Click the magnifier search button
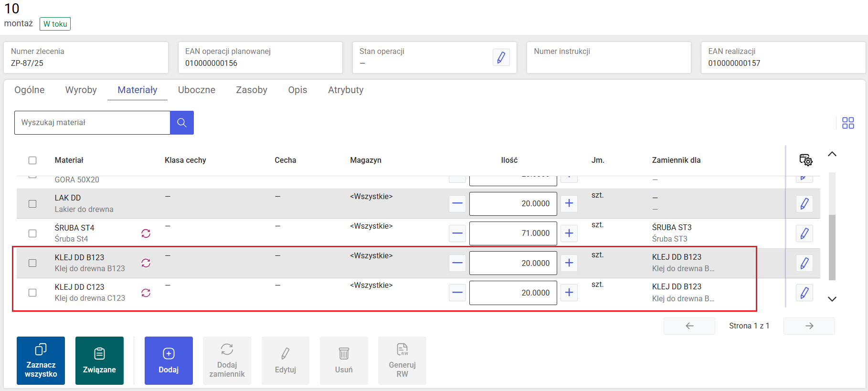This screenshot has height=391, width=868. coord(181,123)
